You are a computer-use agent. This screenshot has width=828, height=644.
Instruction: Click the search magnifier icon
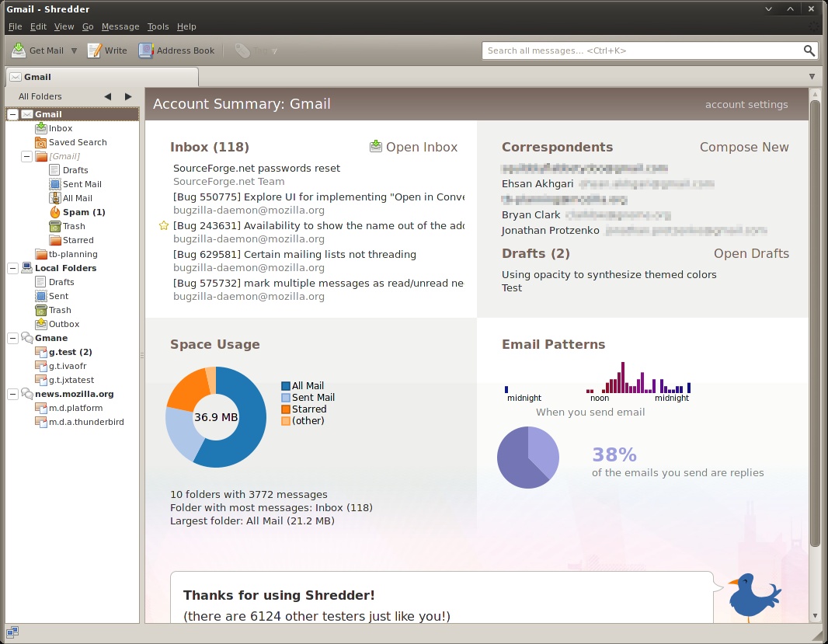coord(809,50)
